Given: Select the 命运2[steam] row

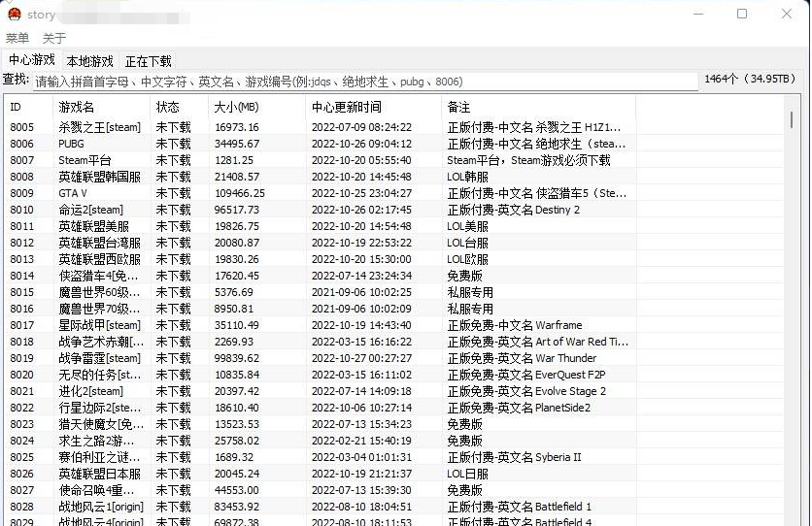Looking at the screenshot, I should click(393, 210).
